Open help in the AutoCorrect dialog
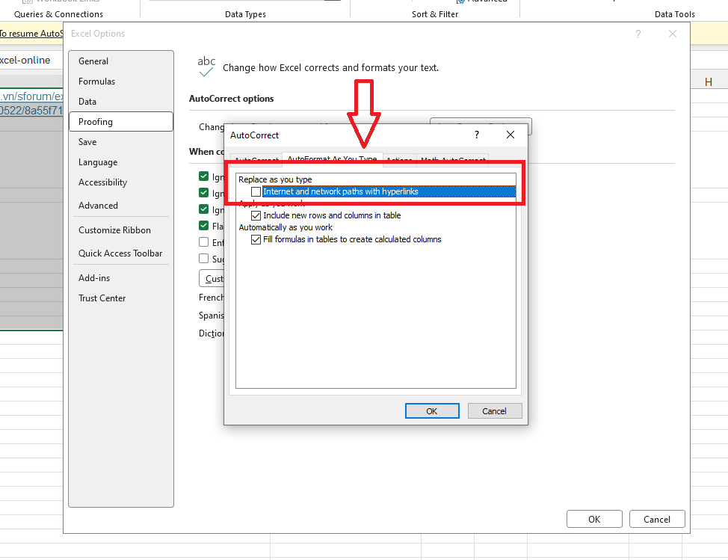Screen dimensions: 728x560 [476, 135]
